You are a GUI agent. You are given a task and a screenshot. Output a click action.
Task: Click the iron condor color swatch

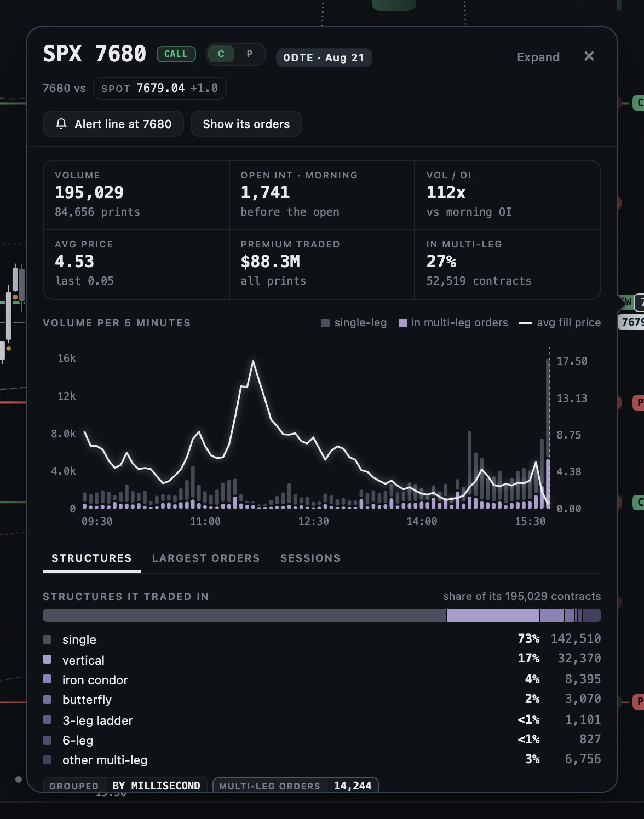point(47,679)
